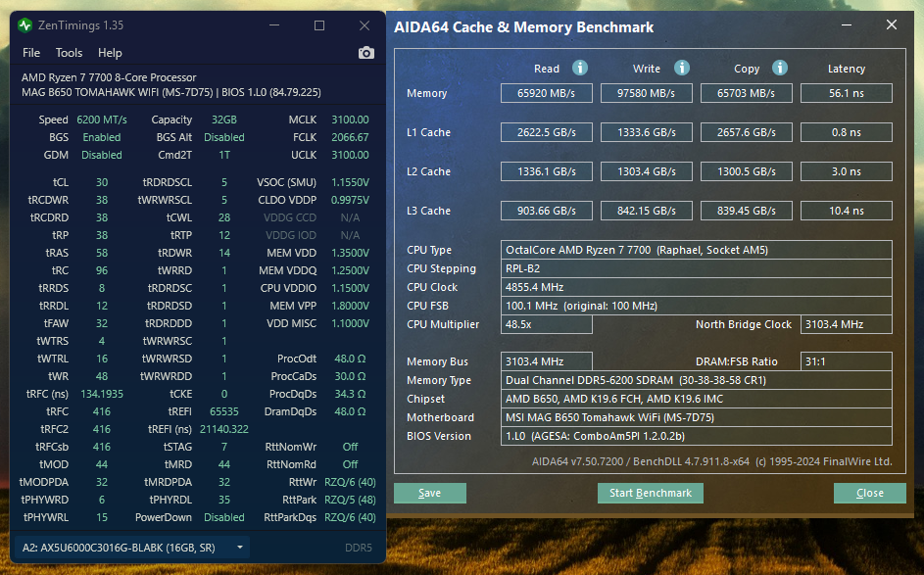
Task: Click Motherboard field MSI MAG B650 Tomahawk
Action: point(696,417)
